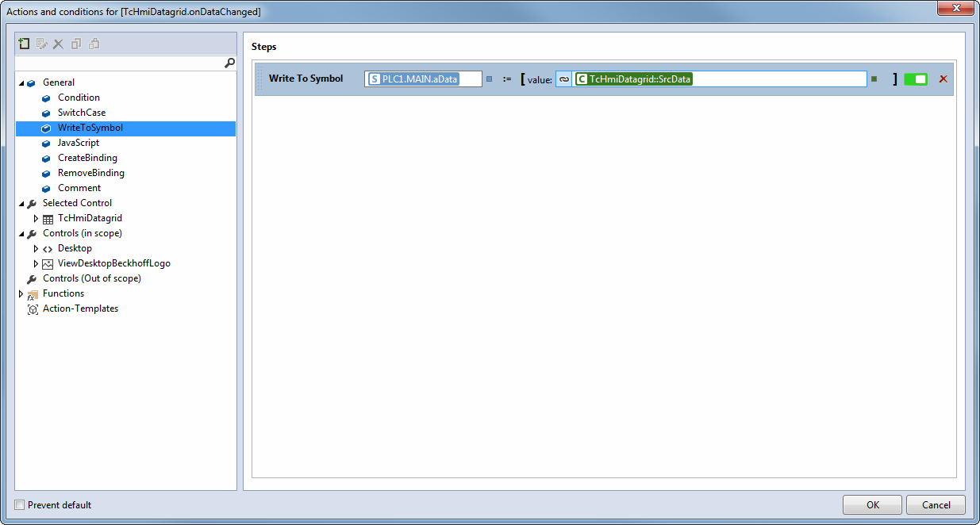Click the Write To Symbol step label
Screen dimensions: 980x525
click(306, 79)
